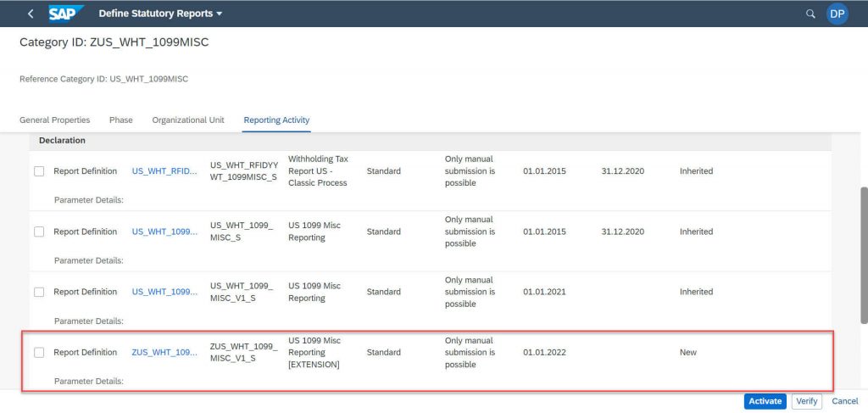Open the ZUS_WHT_109... report definition link
The height and width of the screenshot is (413, 868).
[x=164, y=352]
